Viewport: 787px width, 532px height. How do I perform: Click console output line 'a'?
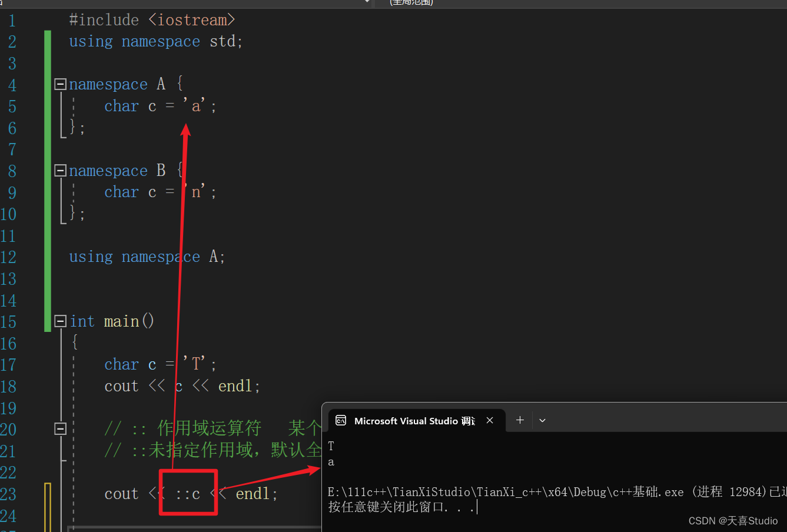click(x=331, y=462)
